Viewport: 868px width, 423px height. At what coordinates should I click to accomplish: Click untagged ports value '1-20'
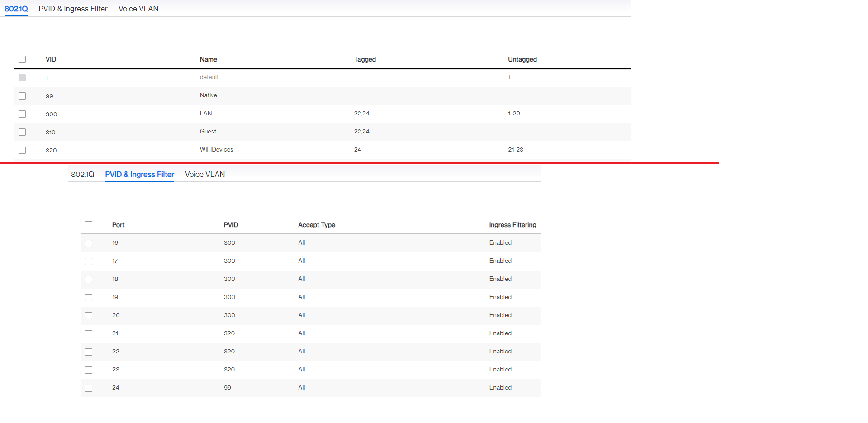click(x=514, y=114)
